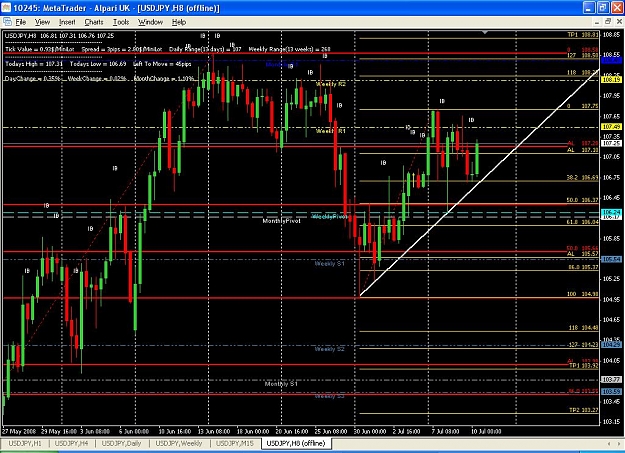Click the yellow 108.19 price tag
The width and height of the screenshot is (625, 453).
[x=611, y=80]
